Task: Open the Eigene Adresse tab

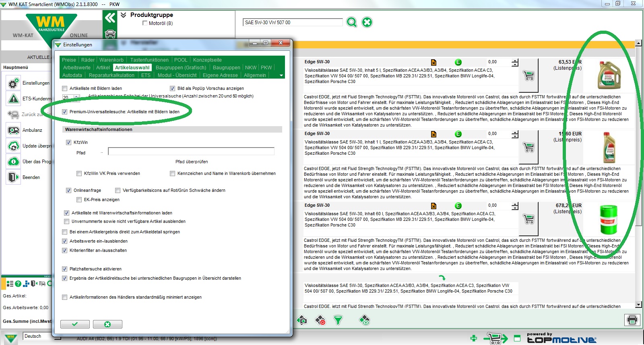Action: coord(220,75)
